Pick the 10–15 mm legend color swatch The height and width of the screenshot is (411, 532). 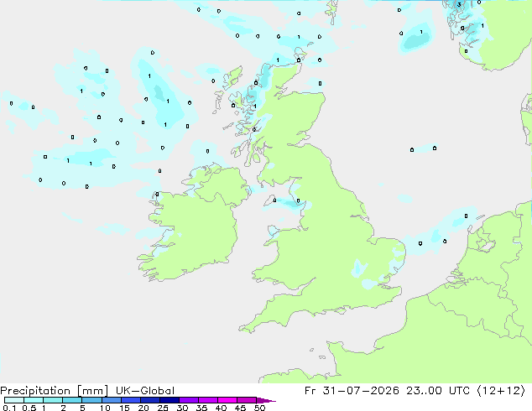(x=112, y=400)
